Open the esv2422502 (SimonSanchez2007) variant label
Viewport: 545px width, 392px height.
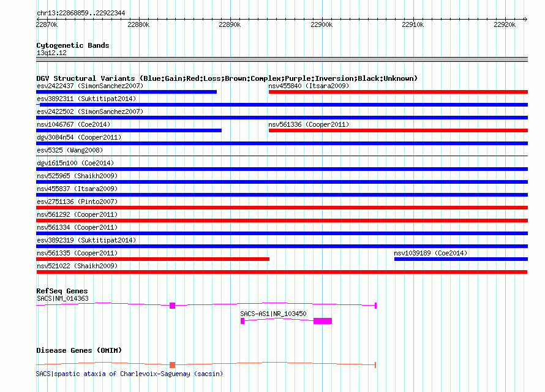click(90, 111)
